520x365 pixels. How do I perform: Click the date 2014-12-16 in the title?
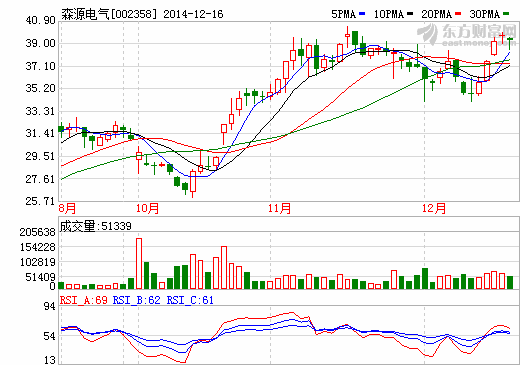pyautogui.click(x=193, y=14)
